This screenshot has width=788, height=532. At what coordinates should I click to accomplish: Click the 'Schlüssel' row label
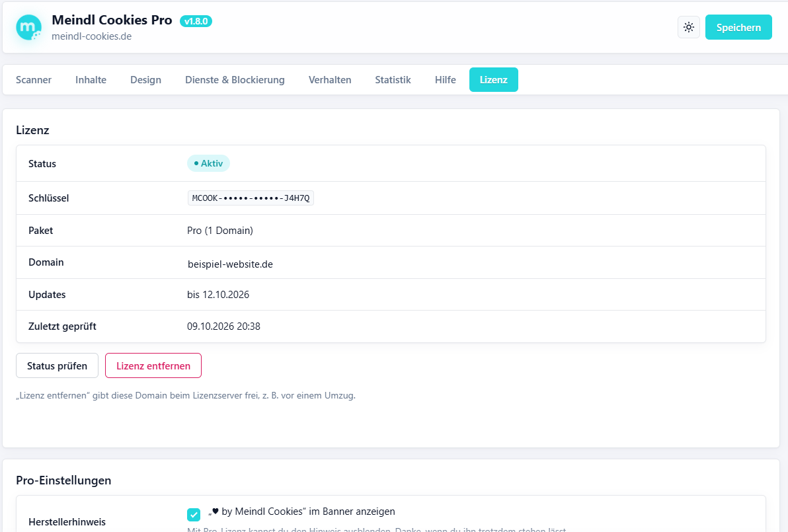pyautogui.click(x=49, y=198)
